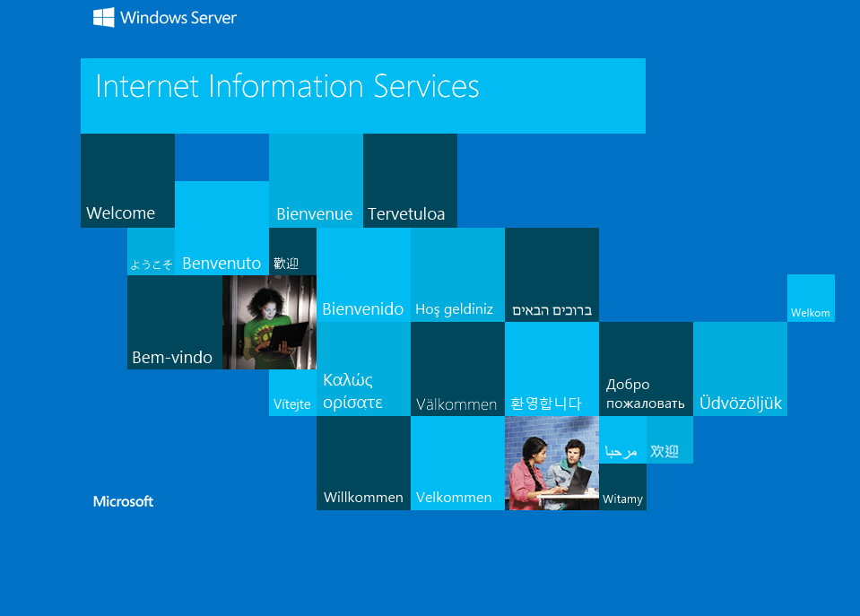Select the Vítejte tile
Viewport: 860px width, 616px height.
pyautogui.click(x=293, y=393)
